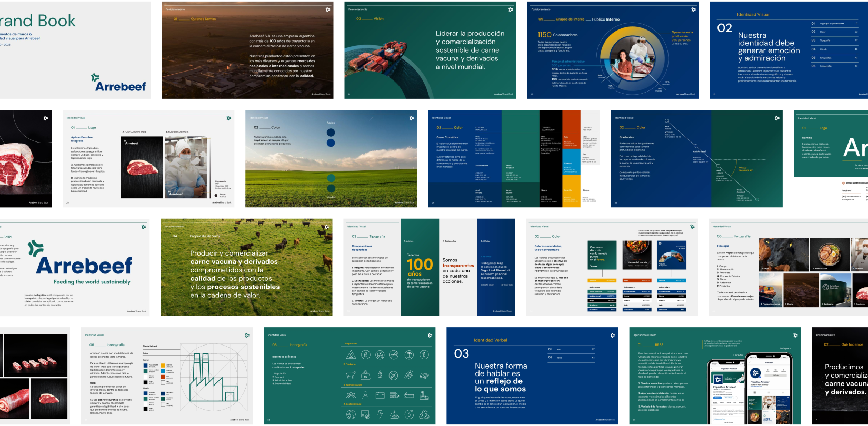Click '01 Logotipo y aplicaciones' index row
868x426 pixels.
coord(835,24)
